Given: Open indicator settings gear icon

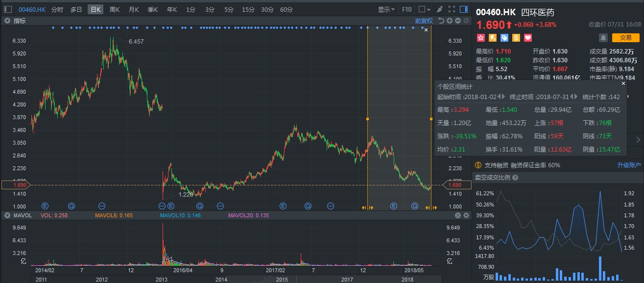Looking at the screenshot, I should (466, 21).
